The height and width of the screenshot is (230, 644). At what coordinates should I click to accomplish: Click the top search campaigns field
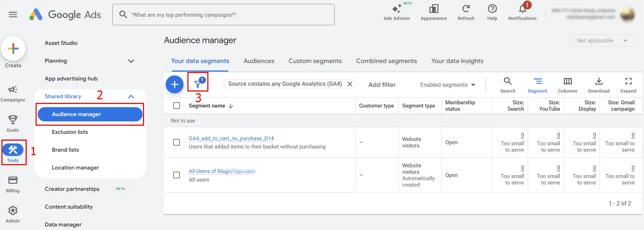228,15
